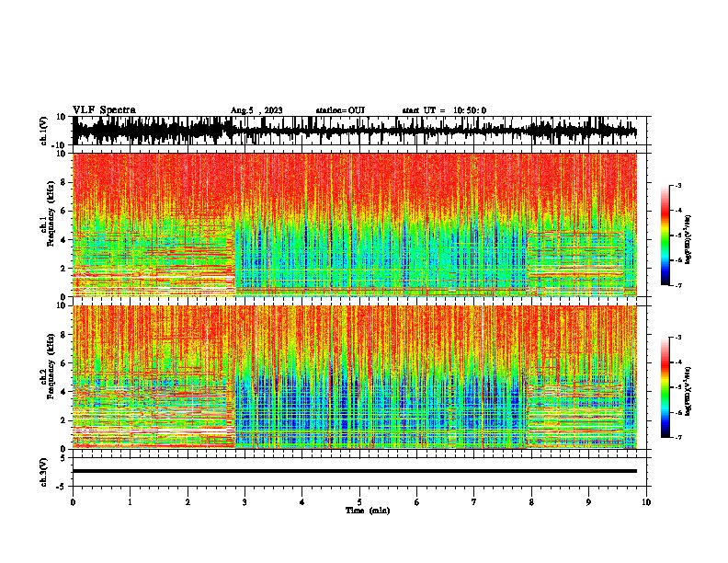Click the time axis tick label "7"
The width and height of the screenshot is (728, 563).
[474, 502]
